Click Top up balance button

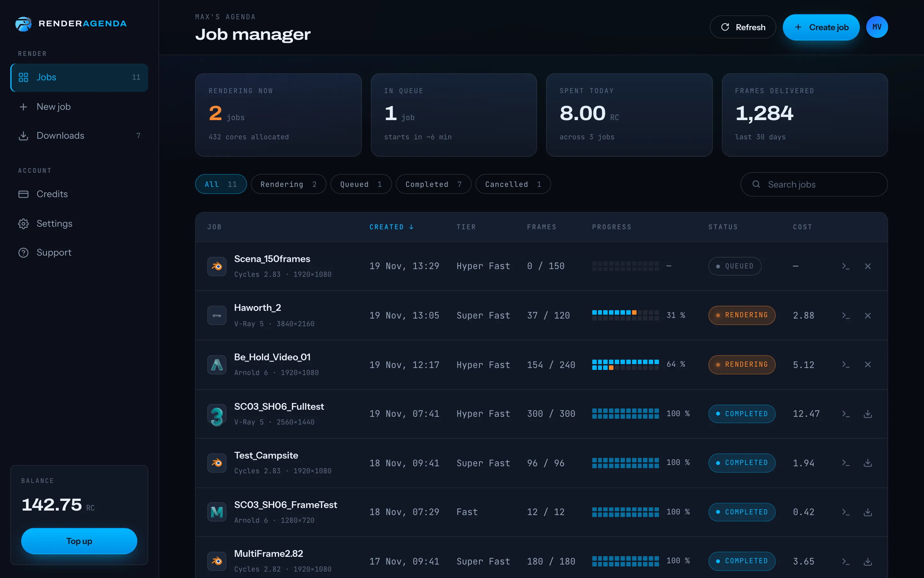(x=79, y=541)
